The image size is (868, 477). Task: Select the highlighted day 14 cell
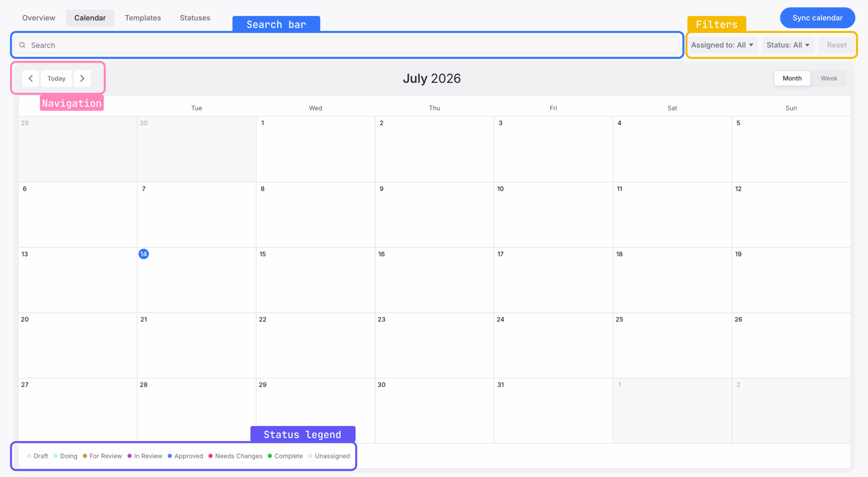coord(197,280)
